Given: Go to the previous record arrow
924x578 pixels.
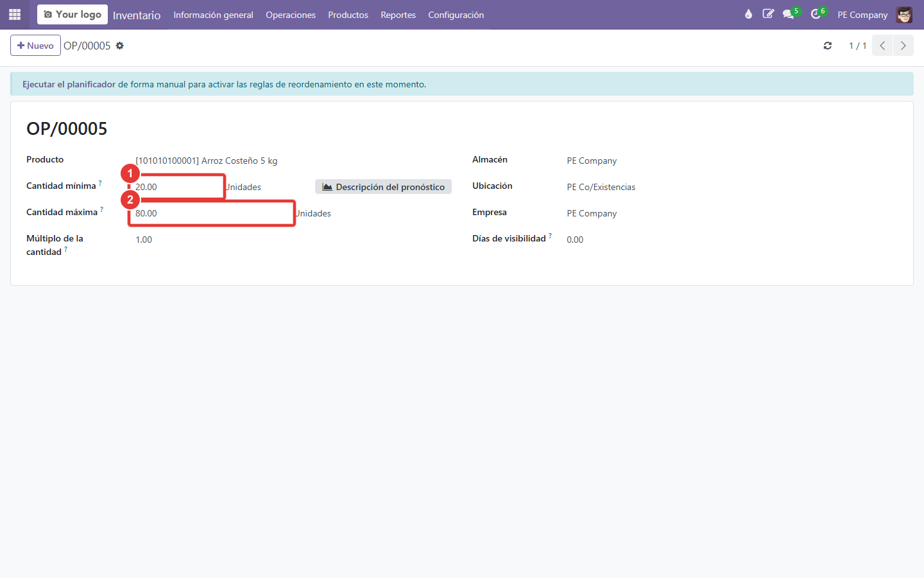Looking at the screenshot, I should tap(882, 46).
